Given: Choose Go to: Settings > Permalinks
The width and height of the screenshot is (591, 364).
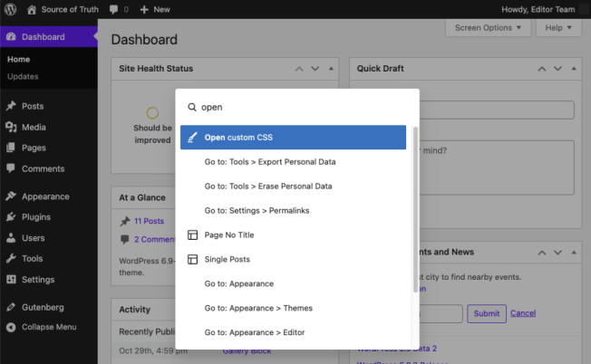Looking at the screenshot, I should tap(258, 210).
